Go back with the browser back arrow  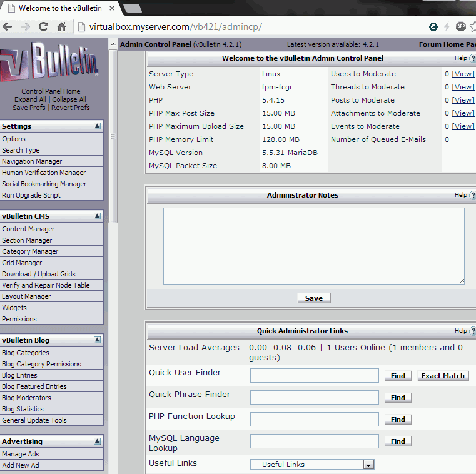7,27
